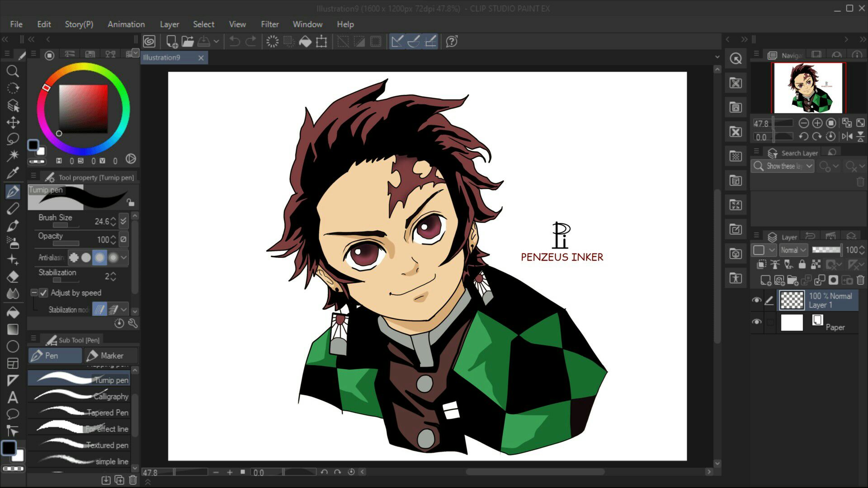This screenshot has height=488, width=868.
Task: Select the Zoom magnifier tool
Action: click(x=13, y=71)
